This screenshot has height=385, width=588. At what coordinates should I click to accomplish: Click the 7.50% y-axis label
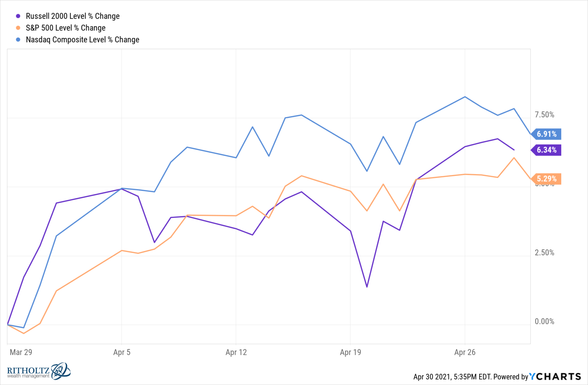click(x=544, y=115)
